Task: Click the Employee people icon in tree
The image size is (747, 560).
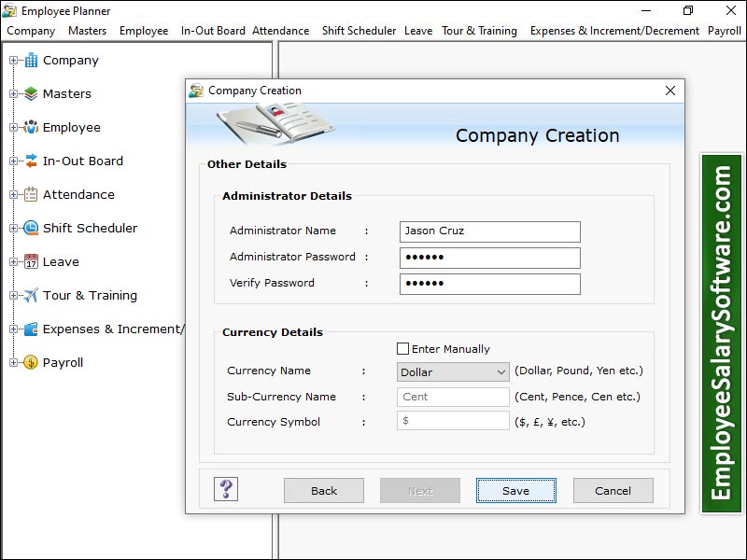Action: pyautogui.click(x=31, y=128)
